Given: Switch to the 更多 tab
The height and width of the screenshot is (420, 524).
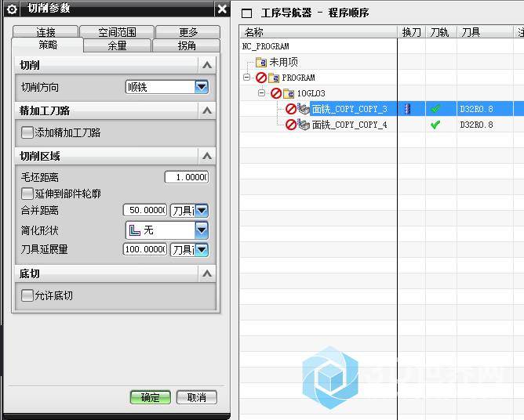Looking at the screenshot, I should (x=188, y=31).
